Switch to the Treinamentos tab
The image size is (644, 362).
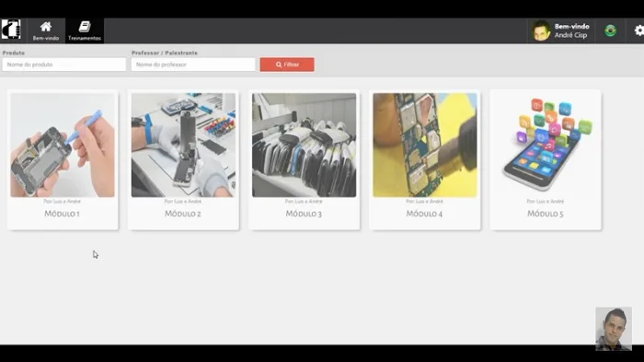[85, 30]
